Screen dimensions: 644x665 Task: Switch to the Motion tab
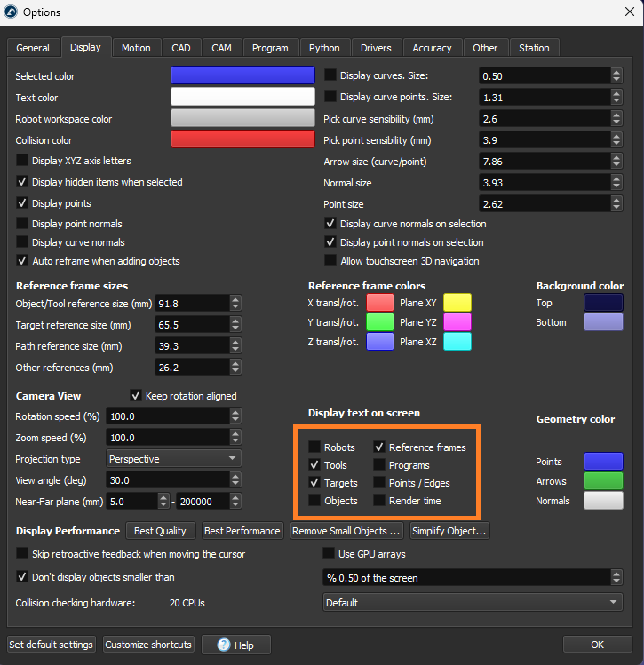[x=136, y=48]
